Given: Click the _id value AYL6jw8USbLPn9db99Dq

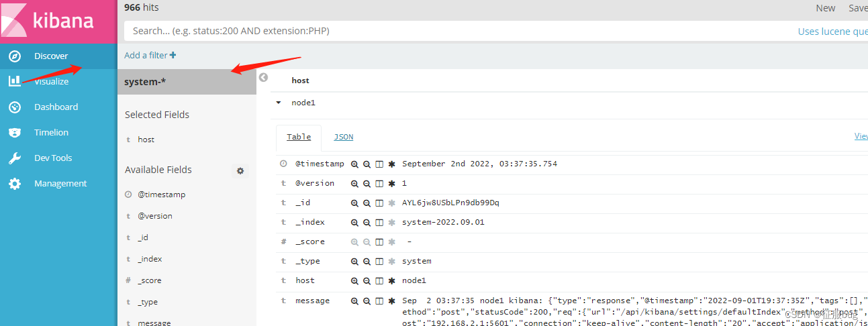Looking at the screenshot, I should pos(450,203).
